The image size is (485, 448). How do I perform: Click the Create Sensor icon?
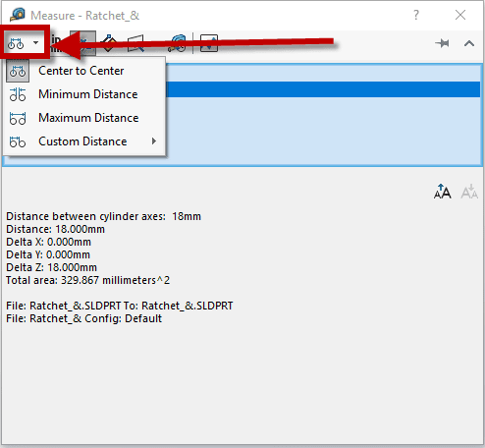[209, 43]
